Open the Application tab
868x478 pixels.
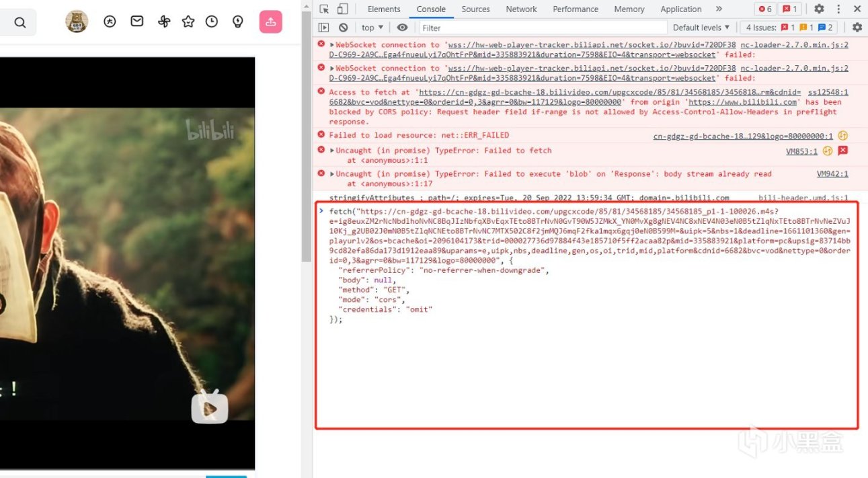pos(680,9)
